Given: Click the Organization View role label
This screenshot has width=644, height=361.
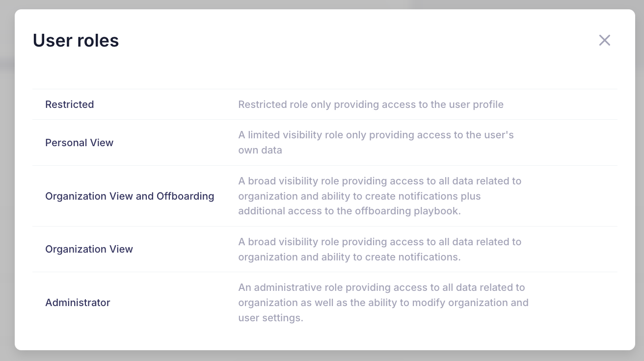Looking at the screenshot, I should [x=89, y=249].
